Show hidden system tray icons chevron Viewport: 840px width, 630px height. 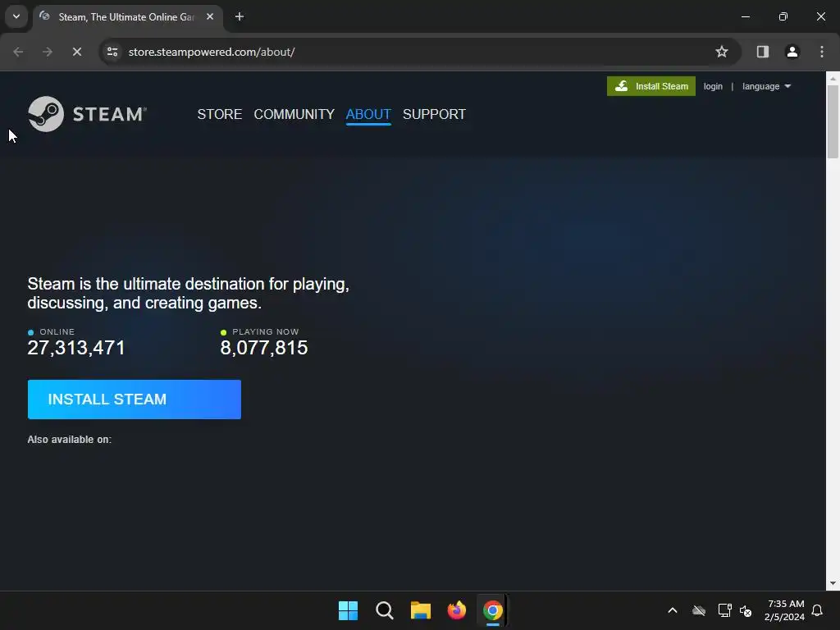tap(673, 610)
